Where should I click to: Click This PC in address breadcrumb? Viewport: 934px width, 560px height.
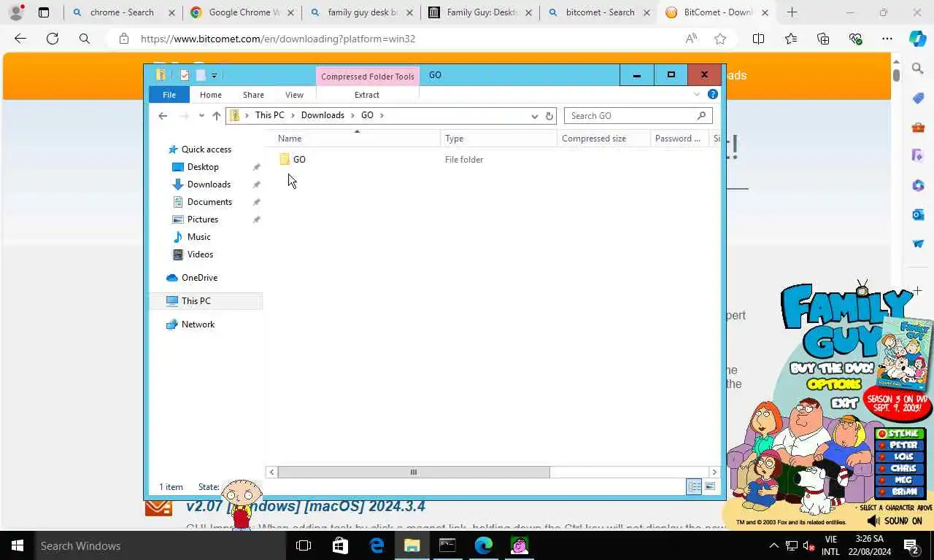click(x=269, y=115)
